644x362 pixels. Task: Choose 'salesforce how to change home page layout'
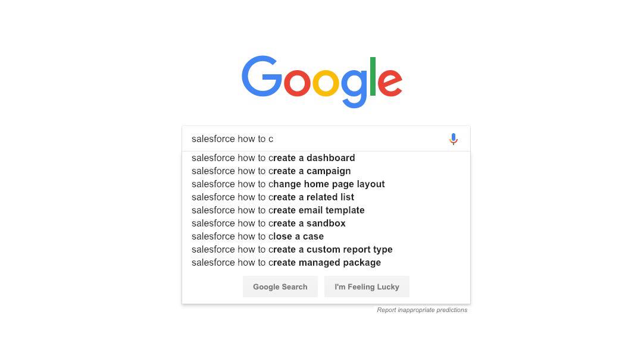[x=288, y=184]
